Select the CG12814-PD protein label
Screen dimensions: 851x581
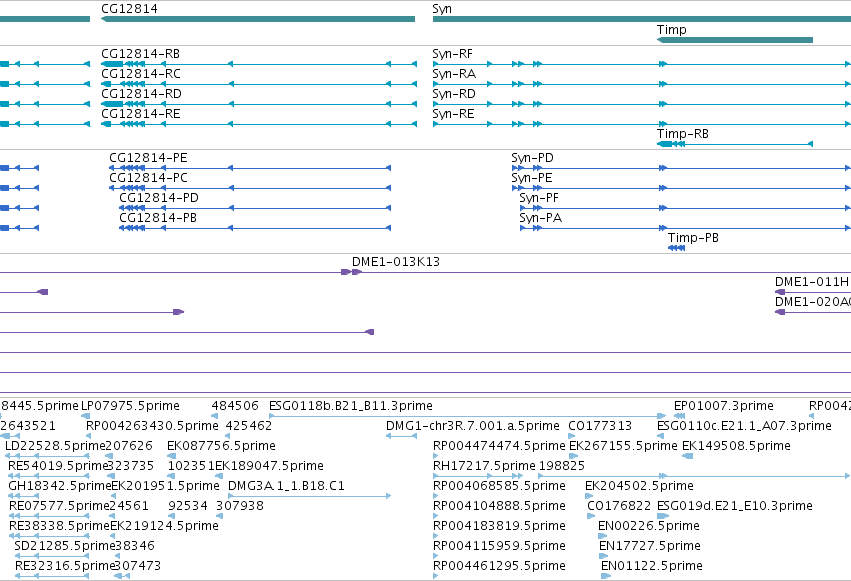click(159, 198)
